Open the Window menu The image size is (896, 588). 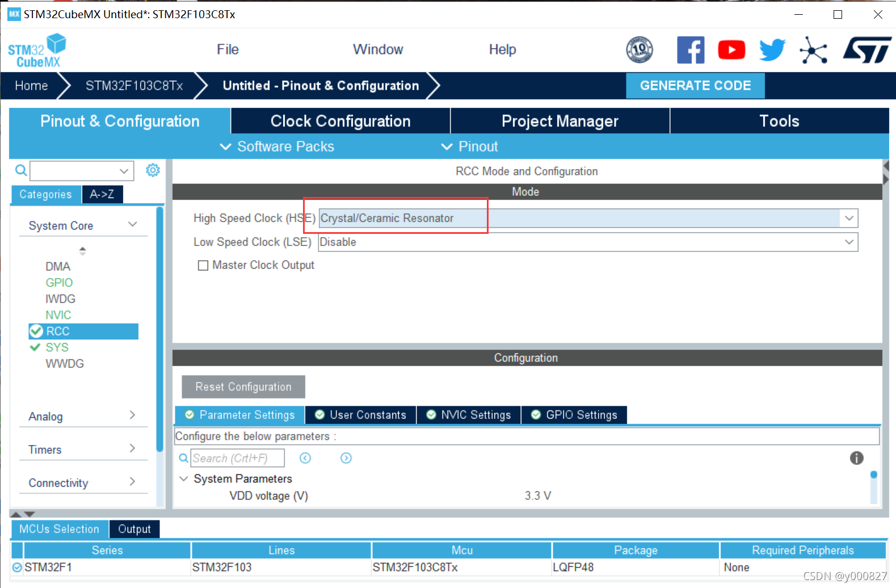pos(378,49)
